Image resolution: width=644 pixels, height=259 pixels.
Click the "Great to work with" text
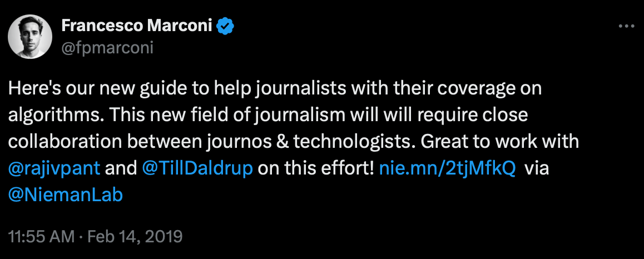pyautogui.click(x=501, y=141)
